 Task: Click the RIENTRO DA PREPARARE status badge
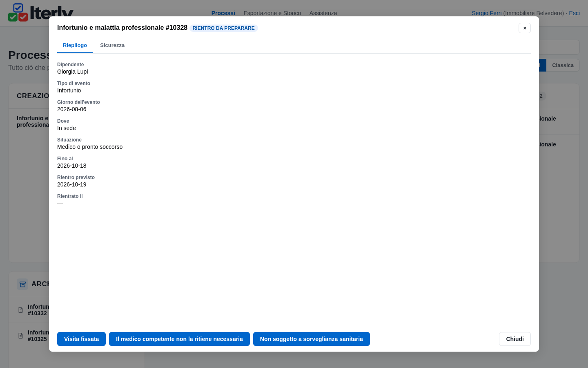pyautogui.click(x=224, y=28)
